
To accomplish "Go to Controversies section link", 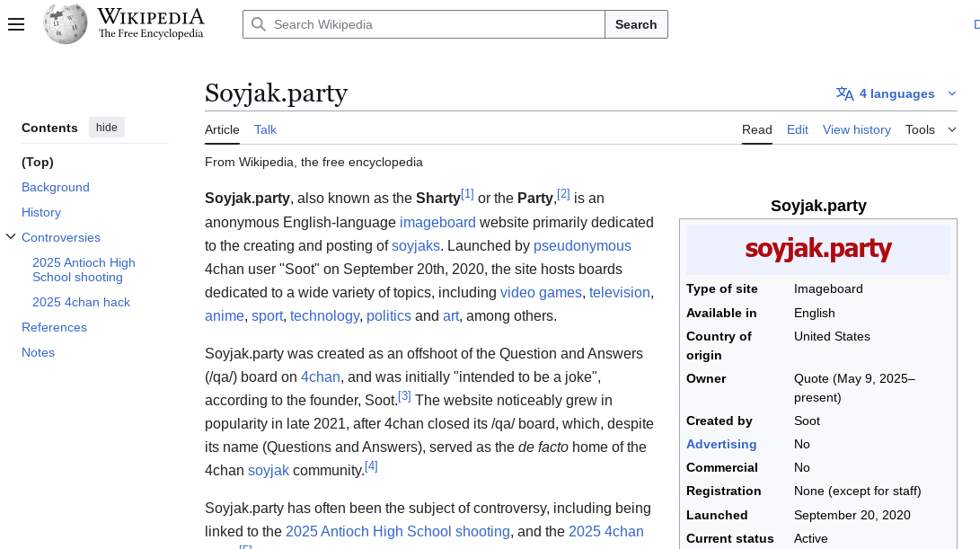I will coord(60,237).
